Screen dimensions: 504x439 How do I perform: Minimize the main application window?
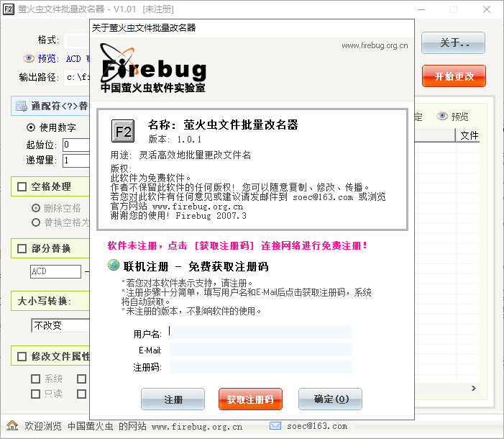421,9
